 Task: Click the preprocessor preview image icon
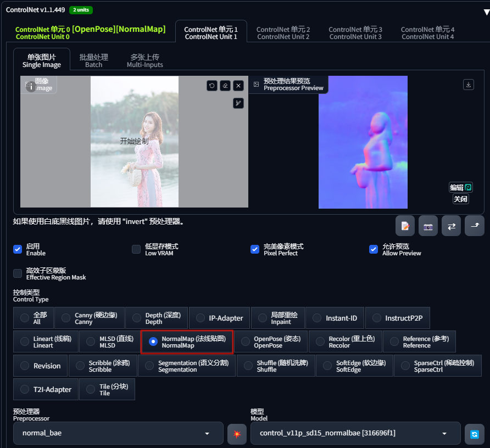[256, 85]
